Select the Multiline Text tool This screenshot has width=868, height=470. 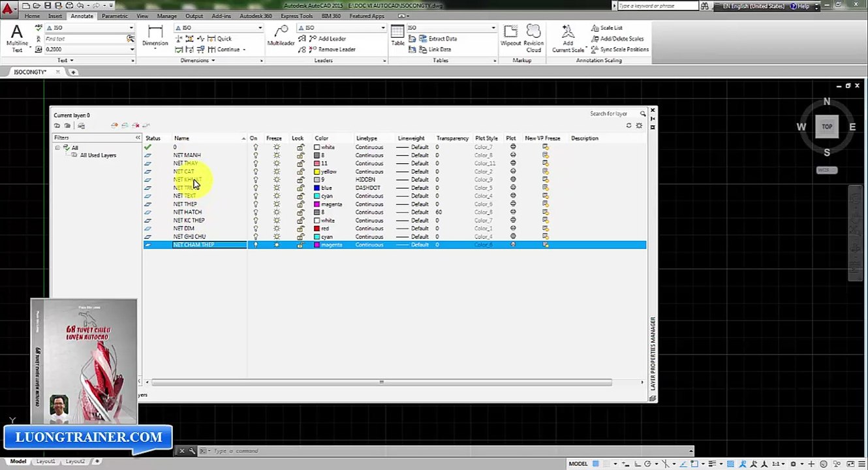pos(17,38)
